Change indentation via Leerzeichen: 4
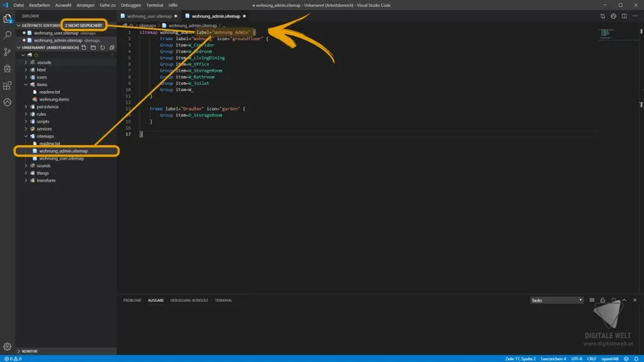644x362 pixels. 553,359
